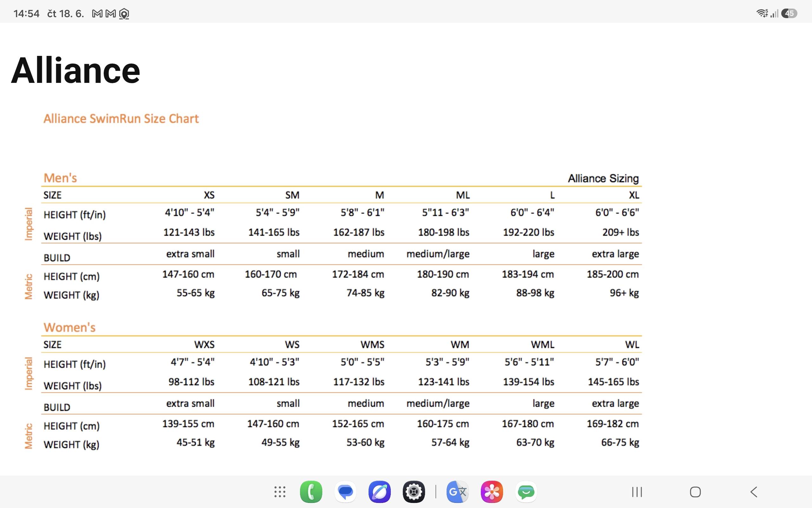The height and width of the screenshot is (508, 812).
Task: Click the weight cell "66-75 kg"
Action: coord(620,443)
